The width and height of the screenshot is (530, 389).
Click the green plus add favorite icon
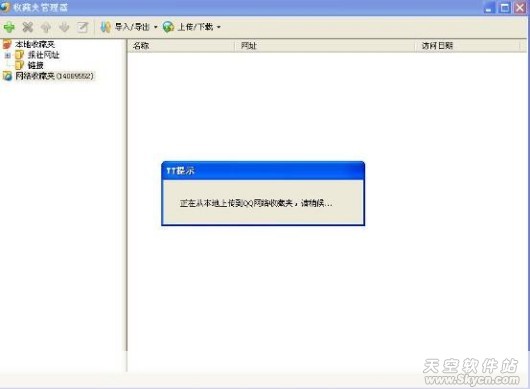coord(9,27)
